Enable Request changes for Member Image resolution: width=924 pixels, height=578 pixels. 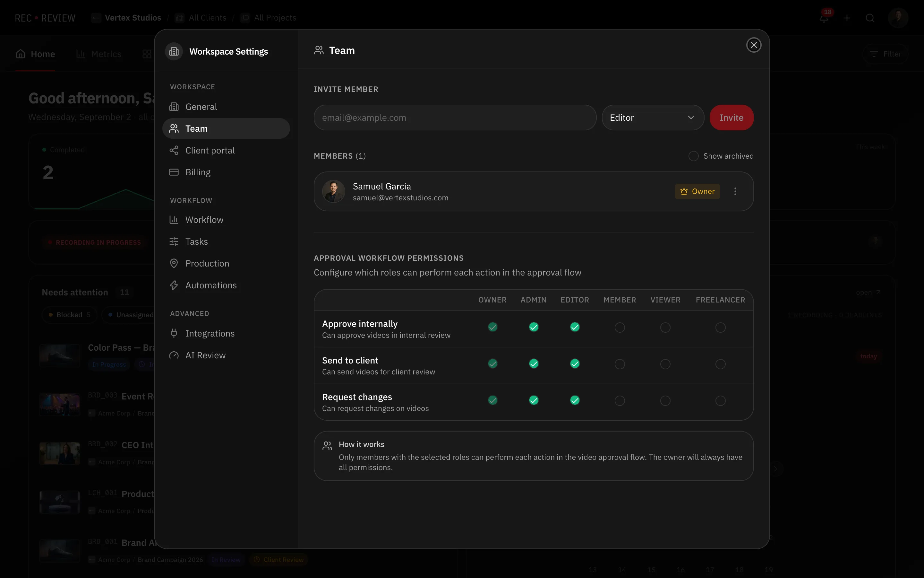pyautogui.click(x=620, y=401)
